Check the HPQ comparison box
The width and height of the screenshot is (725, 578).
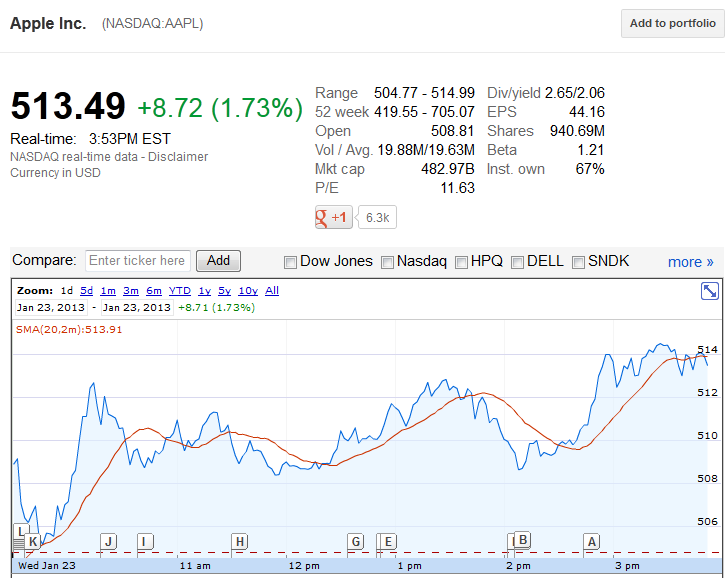pyautogui.click(x=461, y=263)
